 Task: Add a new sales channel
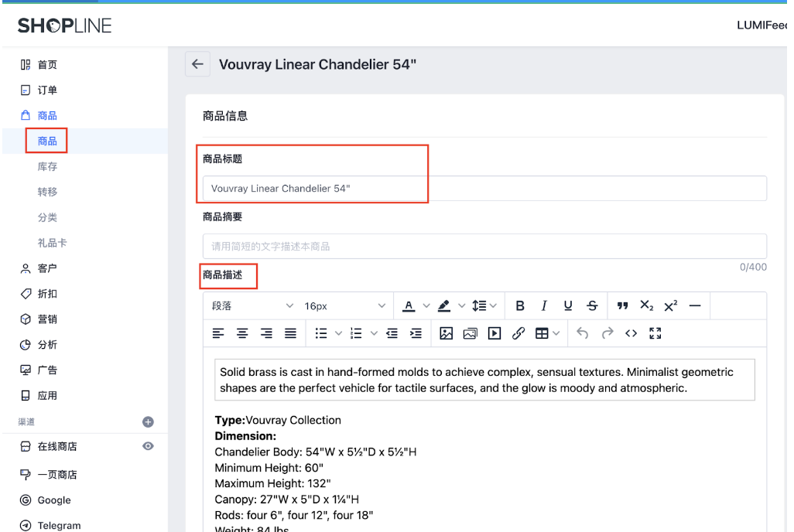click(148, 422)
